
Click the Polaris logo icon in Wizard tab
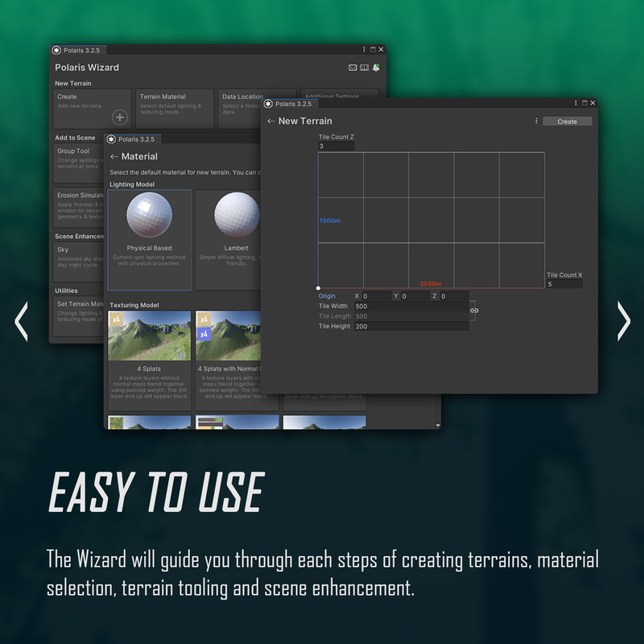[x=56, y=50]
